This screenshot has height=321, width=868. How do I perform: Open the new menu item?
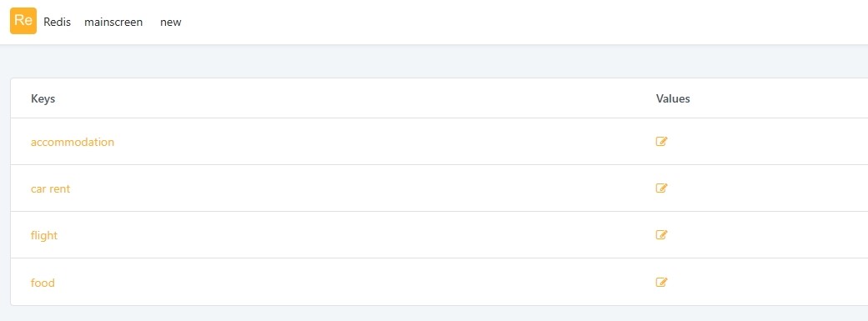coord(170,23)
